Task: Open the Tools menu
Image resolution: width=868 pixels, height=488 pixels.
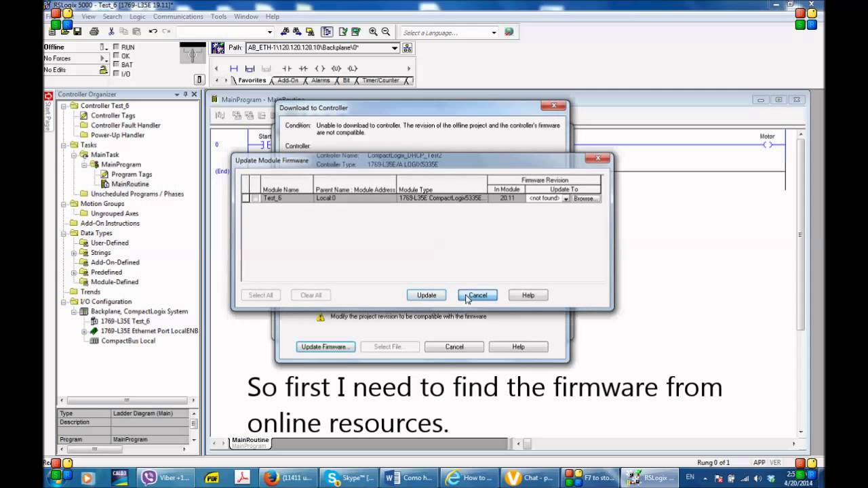Action: (x=218, y=16)
